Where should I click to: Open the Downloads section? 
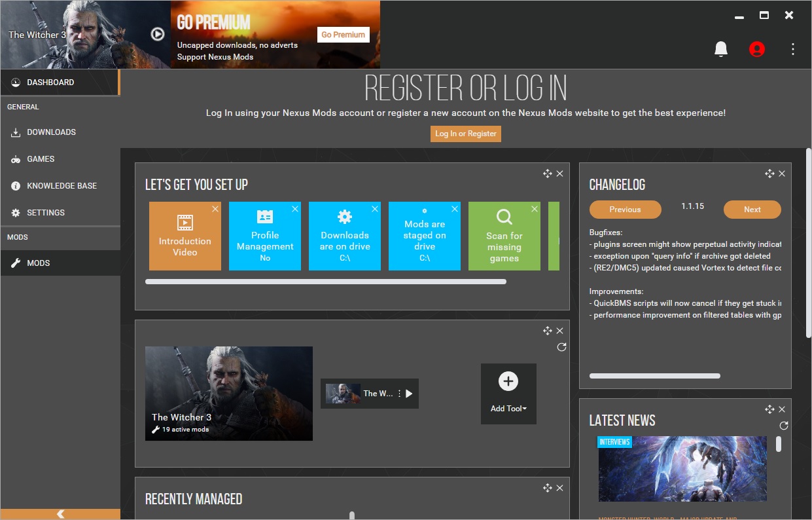click(x=60, y=132)
